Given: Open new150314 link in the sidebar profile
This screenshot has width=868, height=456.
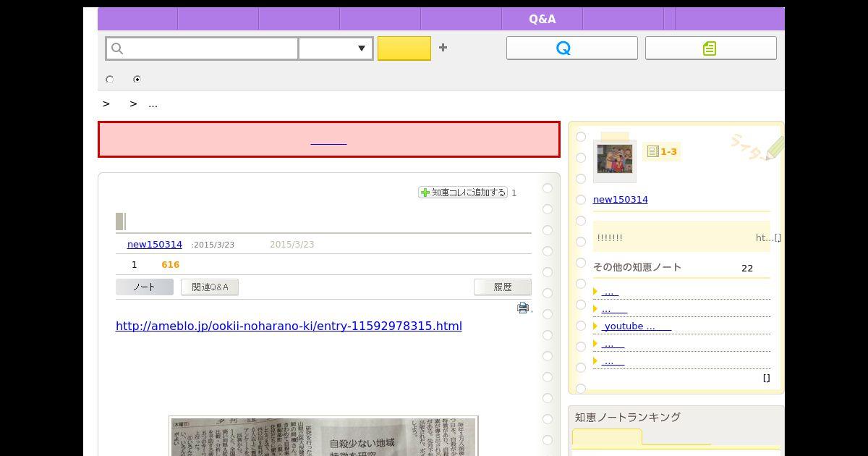Looking at the screenshot, I should click(621, 200).
